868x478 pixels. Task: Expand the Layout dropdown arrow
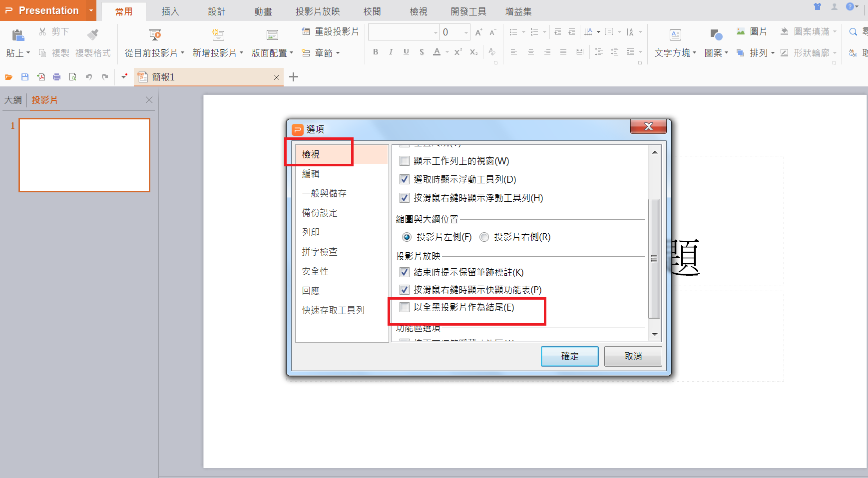pos(291,52)
